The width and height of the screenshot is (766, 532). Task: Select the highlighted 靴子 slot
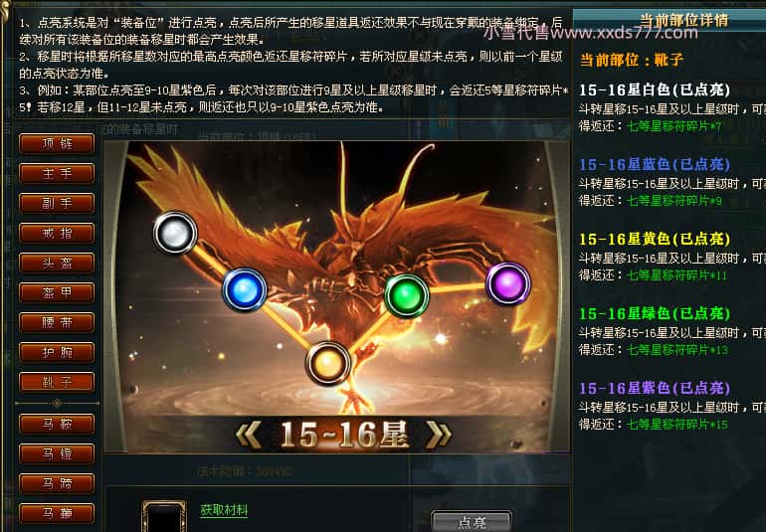[x=57, y=382]
